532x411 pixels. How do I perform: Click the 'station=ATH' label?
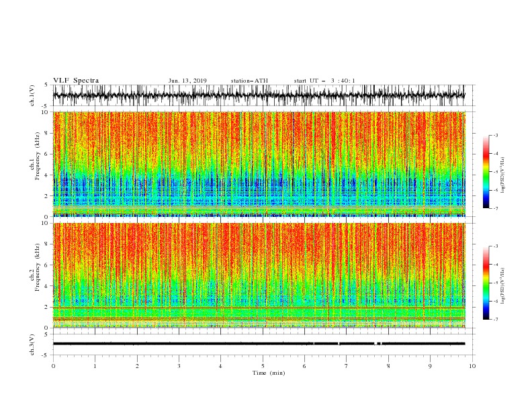pyautogui.click(x=249, y=81)
